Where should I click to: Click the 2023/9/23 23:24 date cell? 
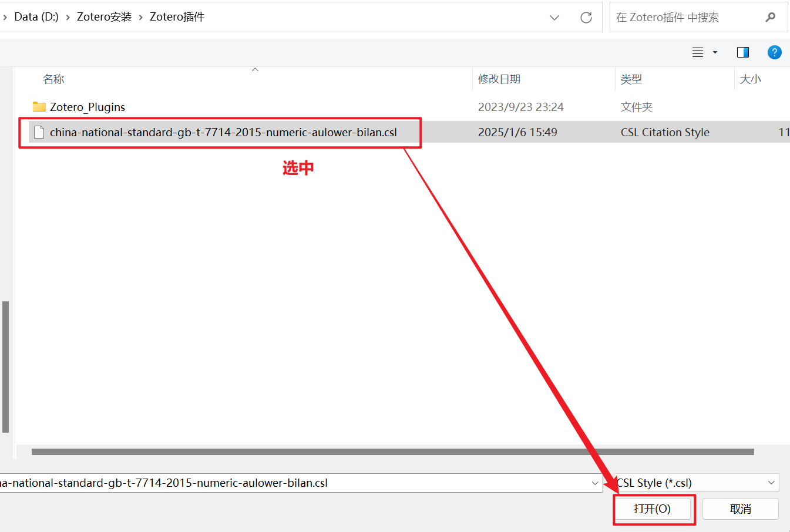coord(521,107)
